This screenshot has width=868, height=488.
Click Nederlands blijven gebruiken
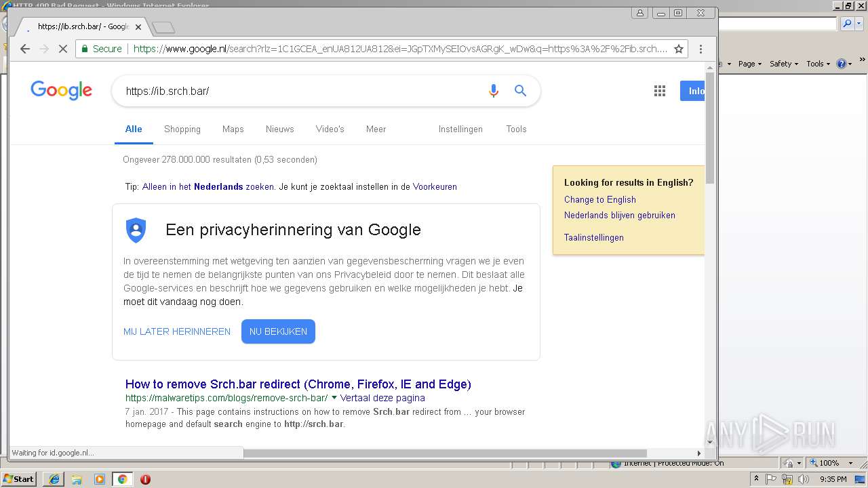coord(620,215)
